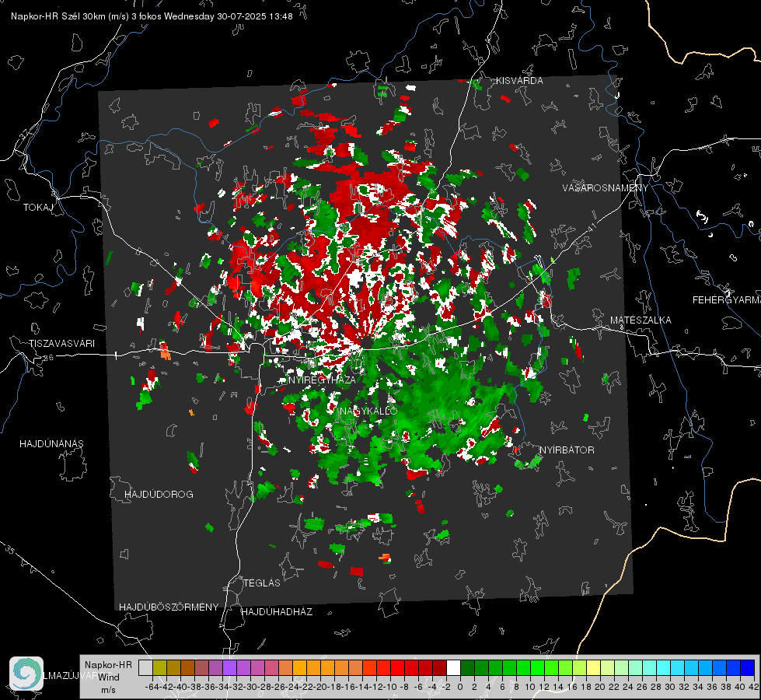Click the TOKAJ city label
Image resolution: width=761 pixels, height=700 pixels.
(x=38, y=208)
